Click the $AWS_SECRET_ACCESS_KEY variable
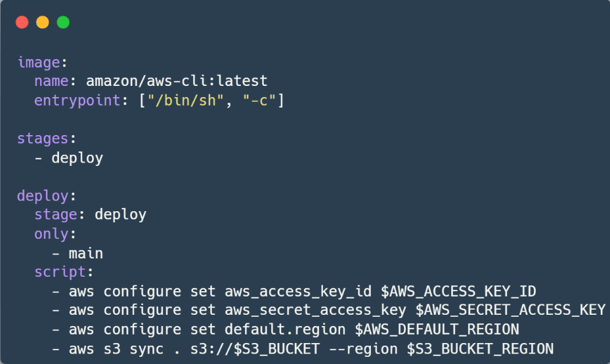This screenshot has height=364, width=610. 510,310
